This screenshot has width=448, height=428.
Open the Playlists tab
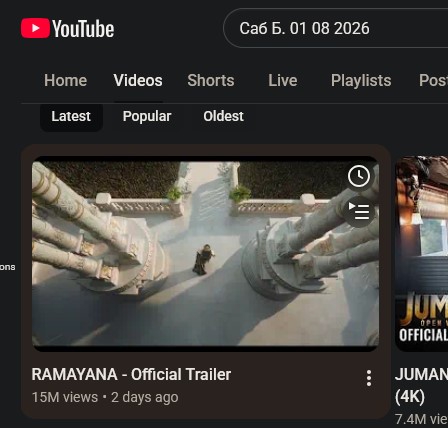(361, 80)
